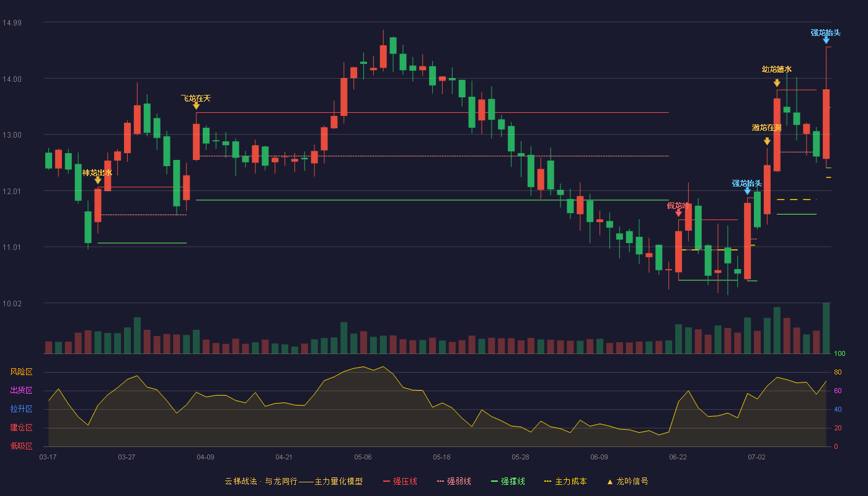
Task: Click the tallest volume bar at chart end
Action: pos(826,329)
